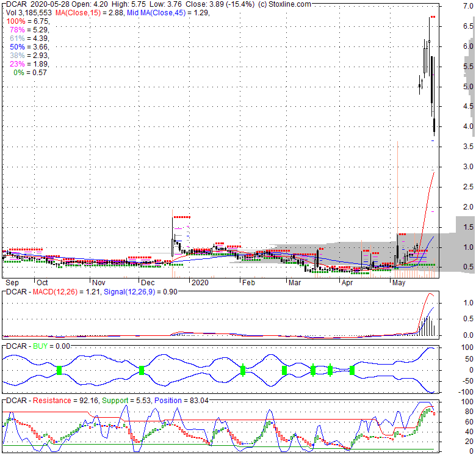
Task: Click the first green buy marker in October
Action: [x=59, y=370]
